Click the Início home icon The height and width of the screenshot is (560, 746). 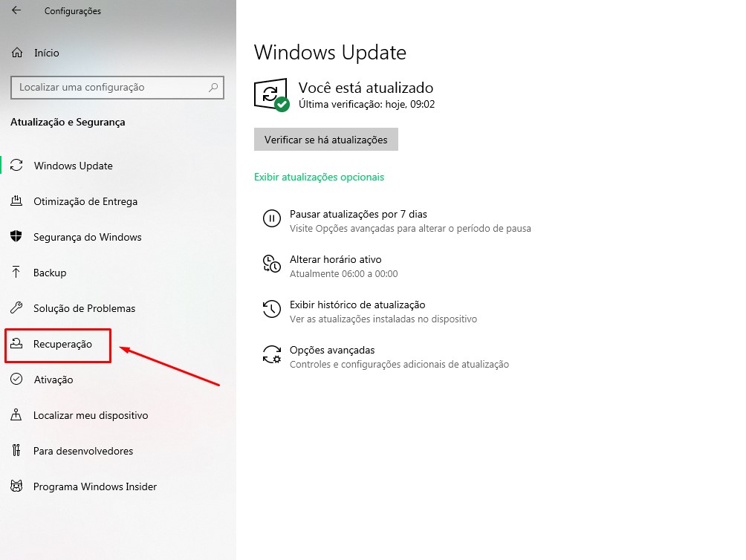pyautogui.click(x=17, y=52)
